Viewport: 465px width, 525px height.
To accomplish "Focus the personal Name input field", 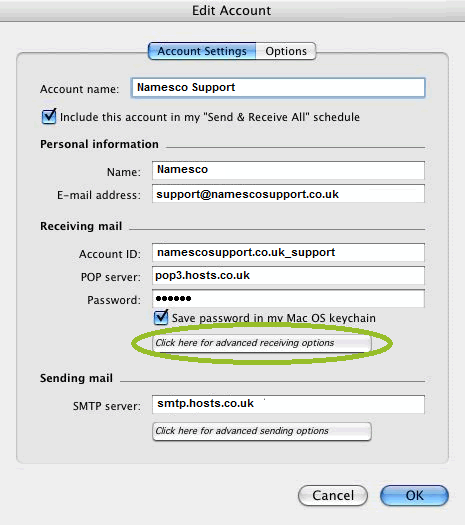I will [288, 170].
